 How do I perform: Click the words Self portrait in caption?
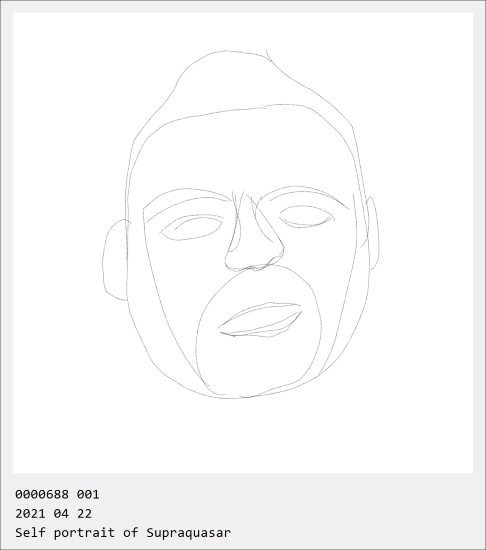65,533
